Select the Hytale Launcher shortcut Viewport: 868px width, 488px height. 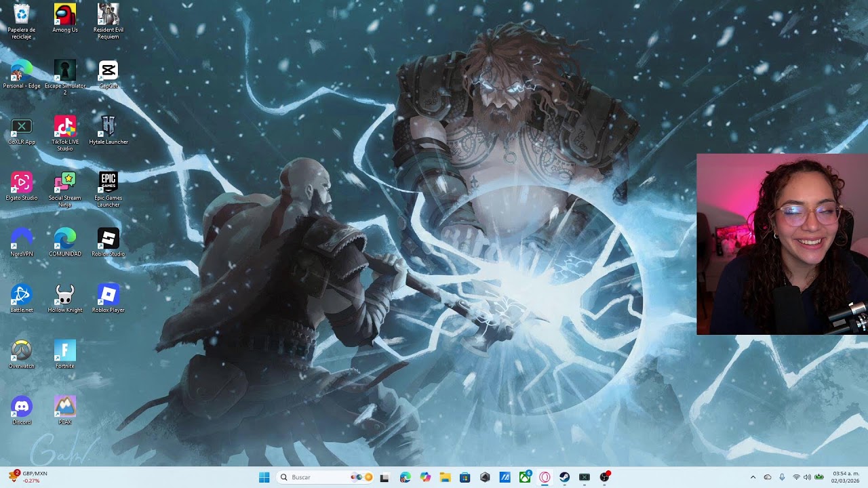click(108, 131)
